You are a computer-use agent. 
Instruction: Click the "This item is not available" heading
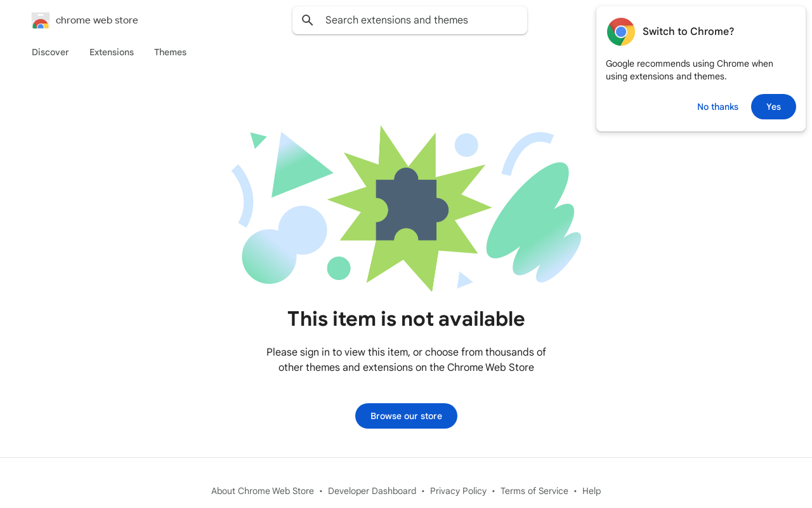pos(406,319)
